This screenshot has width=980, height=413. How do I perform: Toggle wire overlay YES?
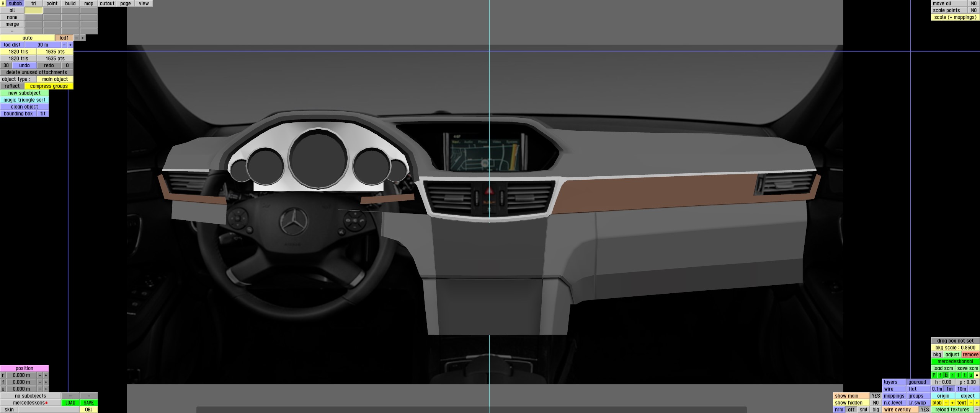click(x=925, y=410)
